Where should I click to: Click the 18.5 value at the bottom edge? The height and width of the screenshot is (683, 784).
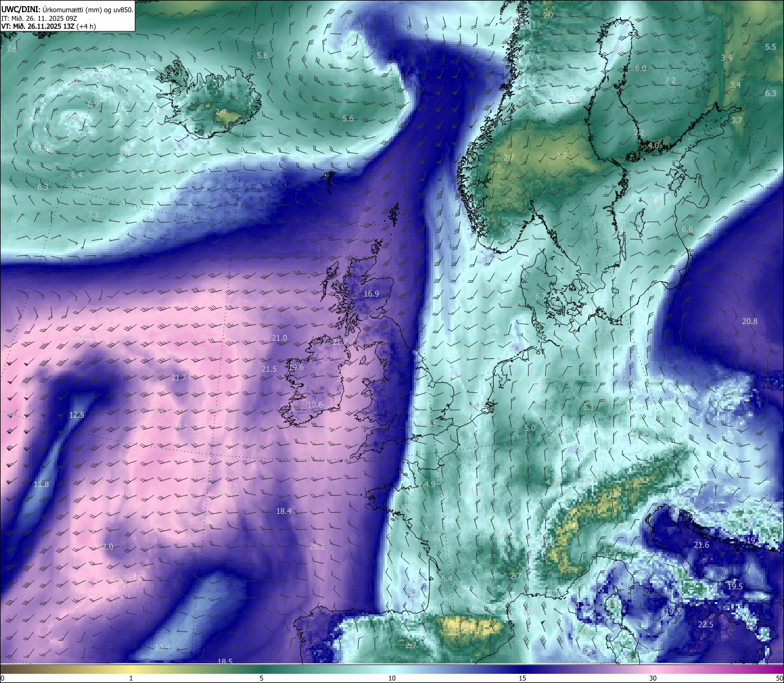[225, 661]
